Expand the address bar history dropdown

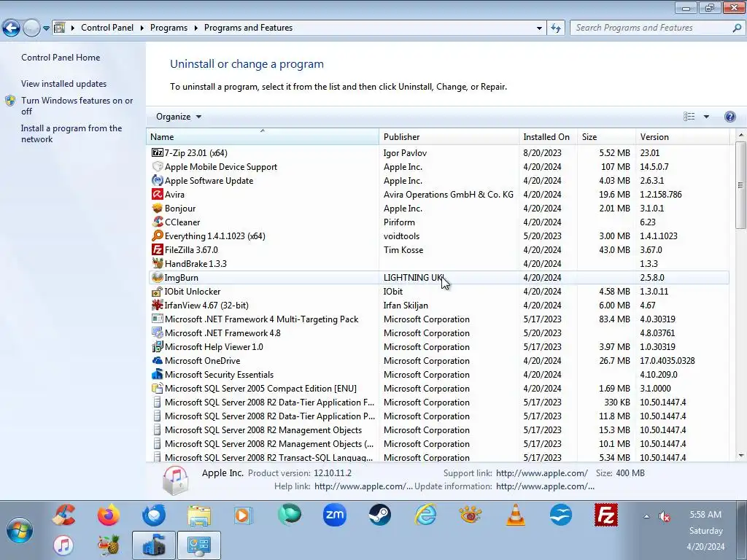[539, 28]
